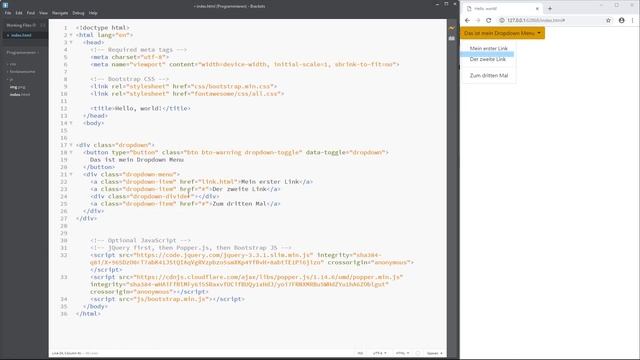Click the 'Mein erster Link' dropdown item

(x=489, y=48)
